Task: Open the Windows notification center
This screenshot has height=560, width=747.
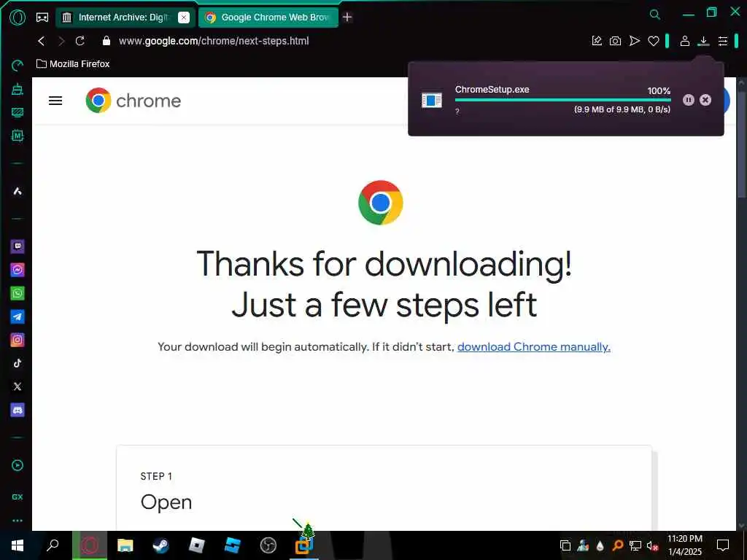Action: [723, 545]
